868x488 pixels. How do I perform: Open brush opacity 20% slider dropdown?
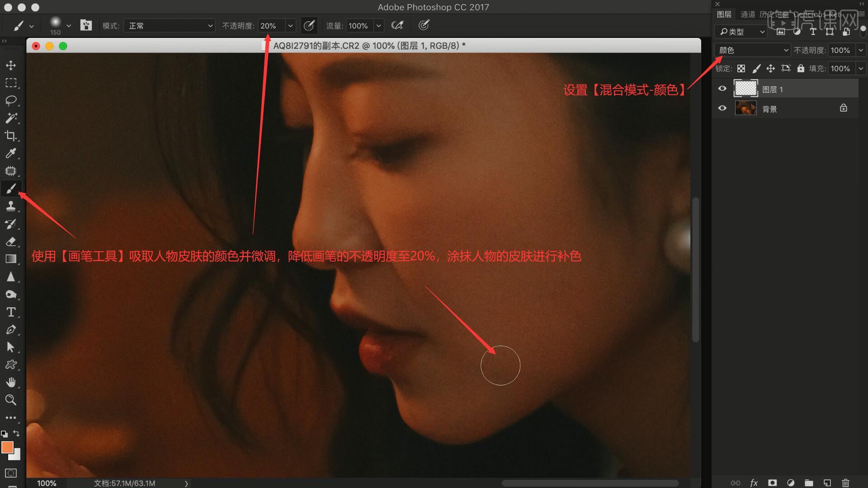point(291,26)
